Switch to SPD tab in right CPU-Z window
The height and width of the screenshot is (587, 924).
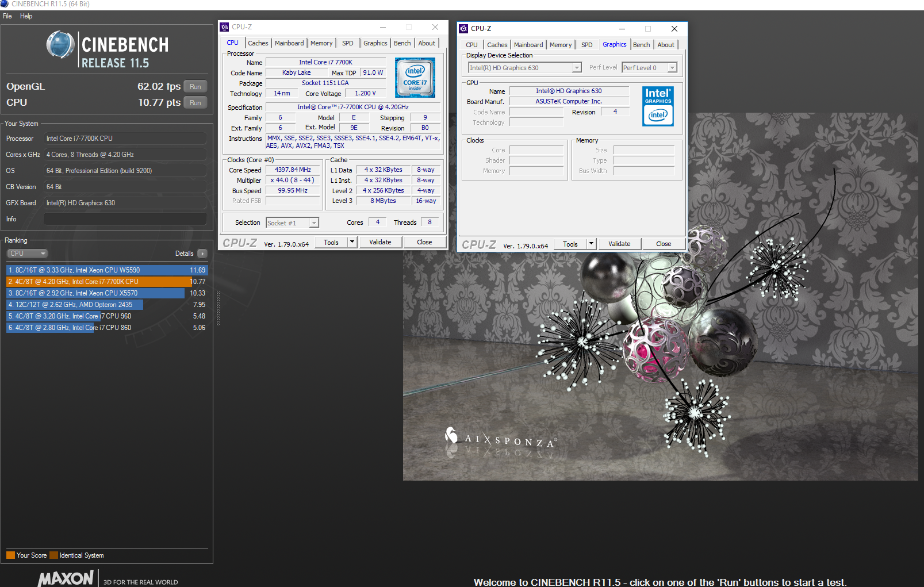pos(587,45)
